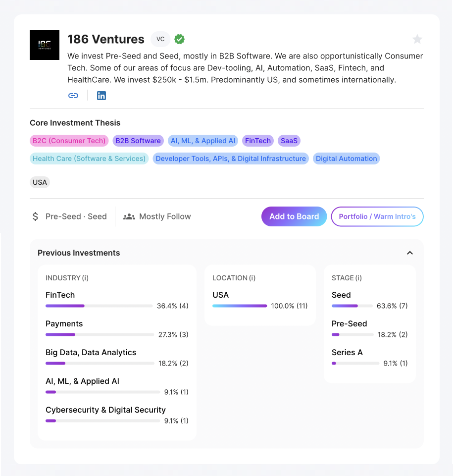Select Developer Tools, APIs, & Digital Infrastructure tag
This screenshot has width=453, height=476.
click(x=231, y=159)
